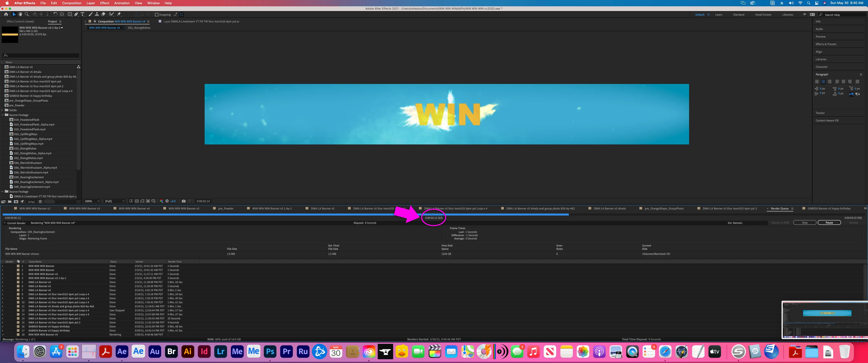The width and height of the screenshot is (868, 363).
Task: Pause the current render
Action: pyautogui.click(x=829, y=223)
